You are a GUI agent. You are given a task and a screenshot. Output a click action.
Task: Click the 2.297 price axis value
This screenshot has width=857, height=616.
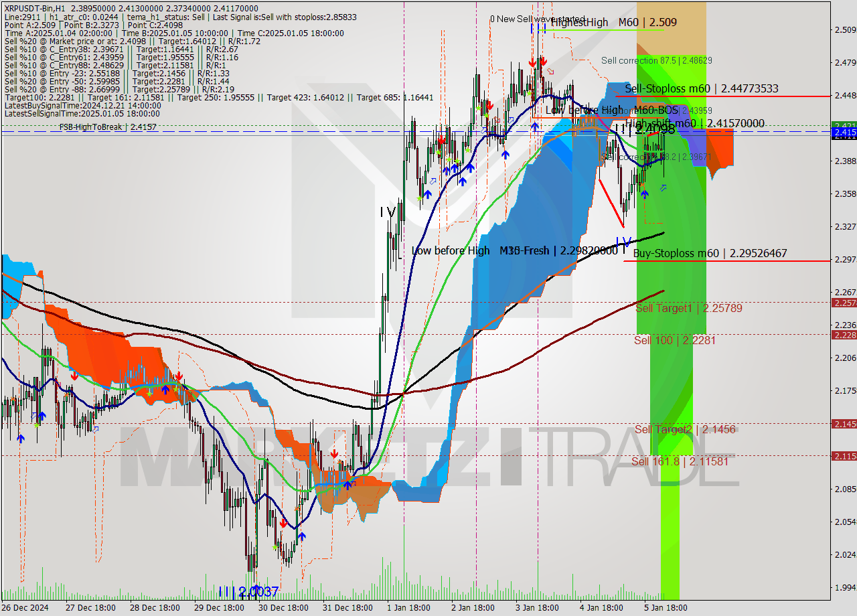point(845,259)
